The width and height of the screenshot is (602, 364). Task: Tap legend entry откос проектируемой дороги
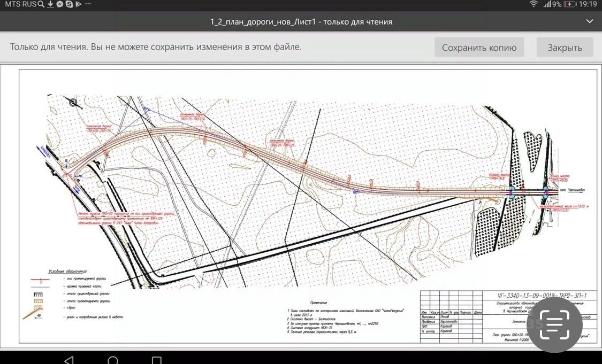click(86, 301)
